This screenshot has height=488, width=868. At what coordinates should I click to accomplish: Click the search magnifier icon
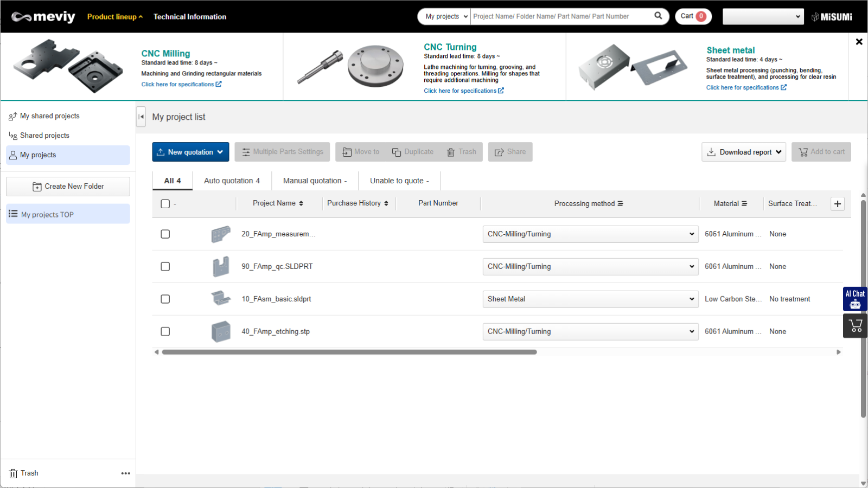point(658,16)
